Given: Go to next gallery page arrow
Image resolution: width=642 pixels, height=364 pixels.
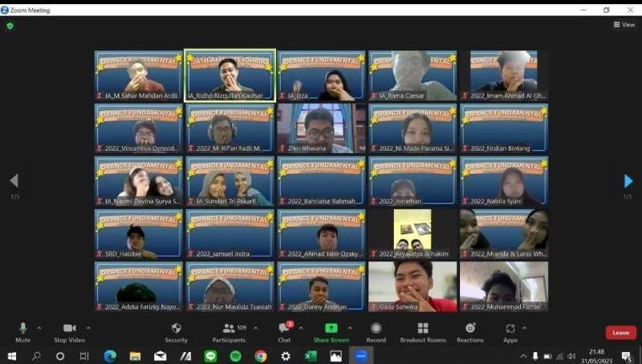Looking at the screenshot, I should pyautogui.click(x=628, y=180).
